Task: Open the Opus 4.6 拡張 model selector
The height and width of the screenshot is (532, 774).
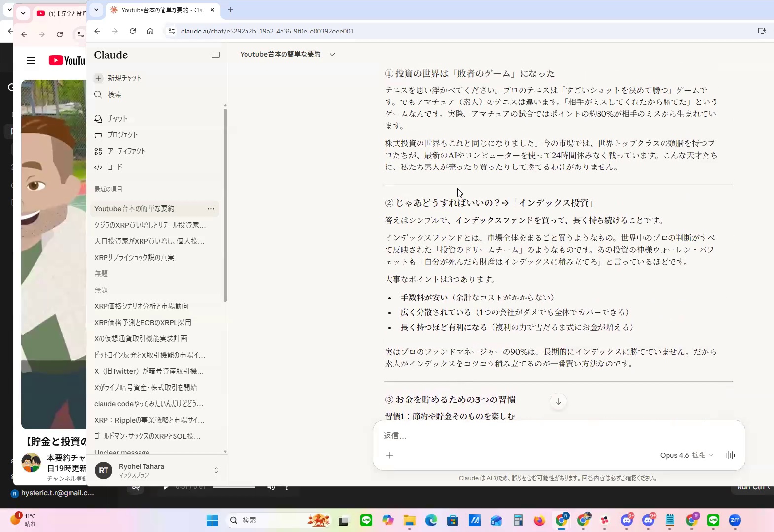Action: (686, 455)
